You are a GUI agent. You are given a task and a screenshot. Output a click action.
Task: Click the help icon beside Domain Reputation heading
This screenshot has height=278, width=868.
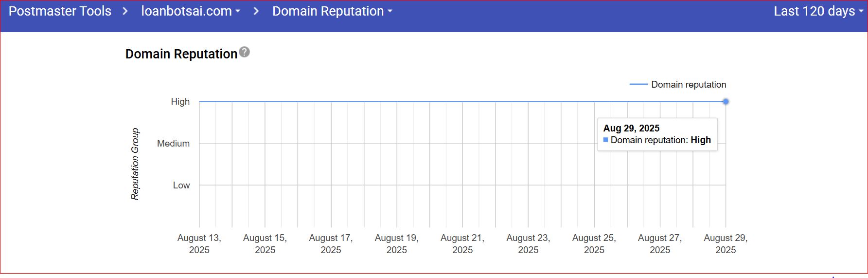click(x=245, y=52)
